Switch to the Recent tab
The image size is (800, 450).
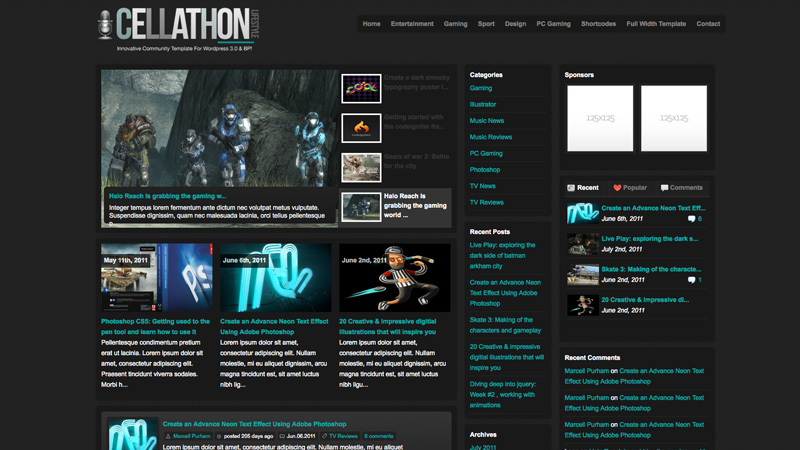(x=583, y=188)
